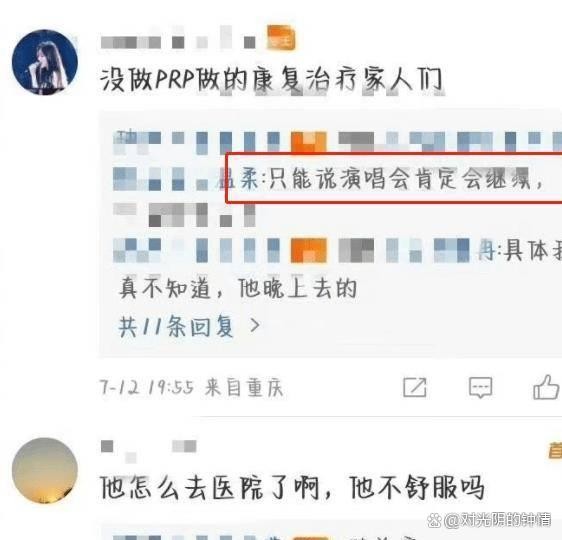Tap the timestamp 7-12 19:55 来自重庆
Screen dimensions: 562x540
point(192,387)
